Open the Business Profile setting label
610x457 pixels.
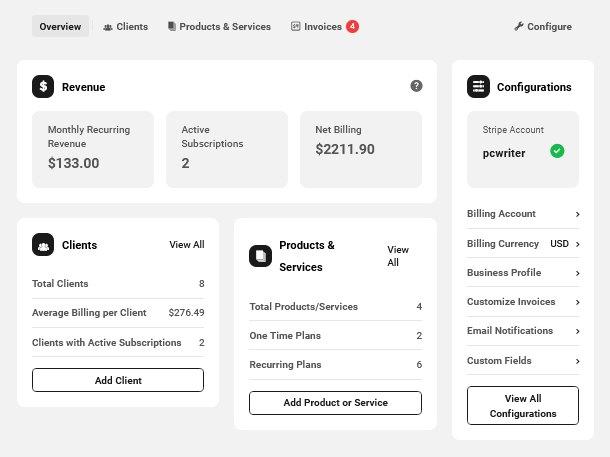(x=504, y=272)
